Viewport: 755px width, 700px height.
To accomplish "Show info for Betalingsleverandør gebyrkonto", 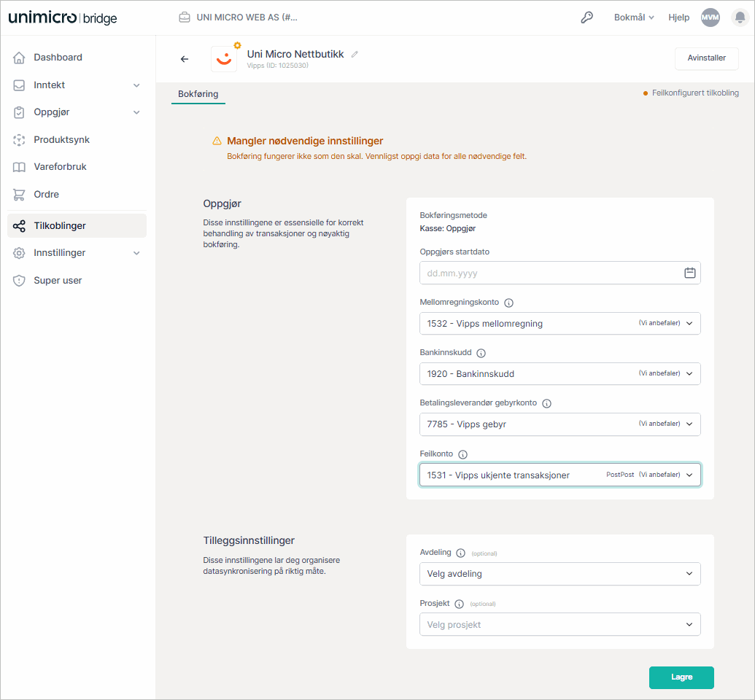I will [x=546, y=403].
